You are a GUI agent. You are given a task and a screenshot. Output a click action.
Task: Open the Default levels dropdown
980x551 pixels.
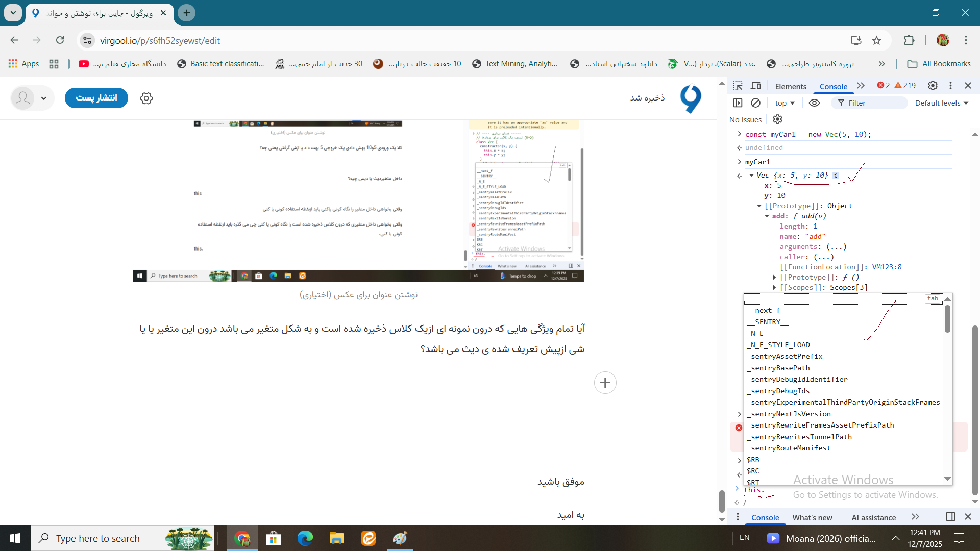(x=941, y=103)
